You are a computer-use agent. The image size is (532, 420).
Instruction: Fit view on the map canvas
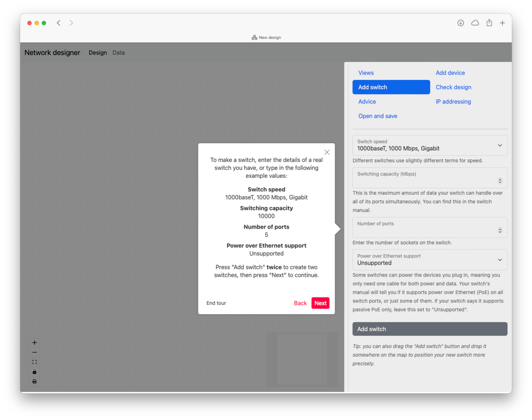(34, 362)
